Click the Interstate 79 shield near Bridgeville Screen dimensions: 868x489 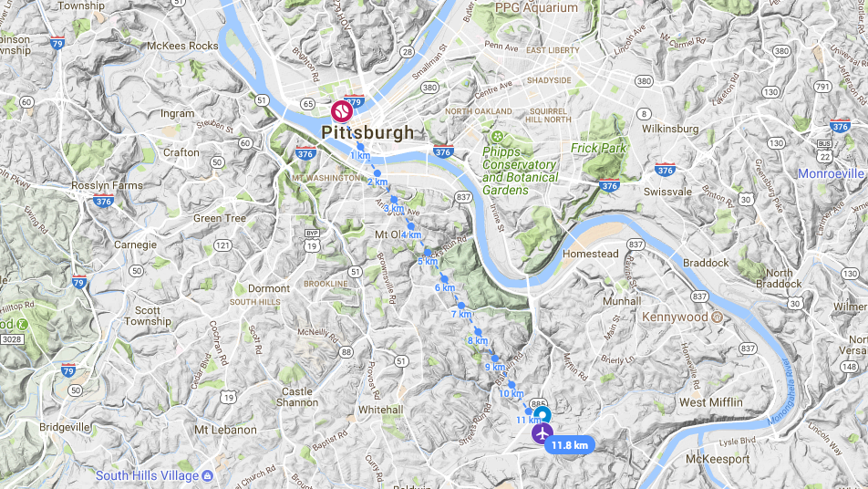click(68, 370)
